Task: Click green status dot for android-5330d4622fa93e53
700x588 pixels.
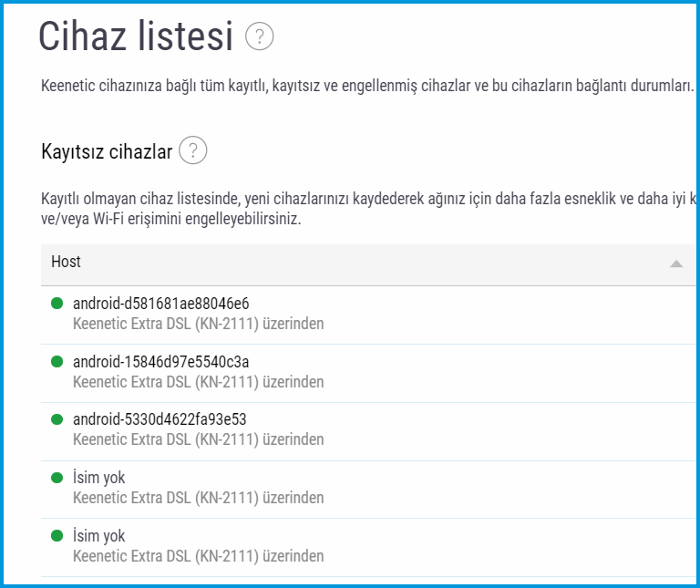Action: [x=57, y=419]
